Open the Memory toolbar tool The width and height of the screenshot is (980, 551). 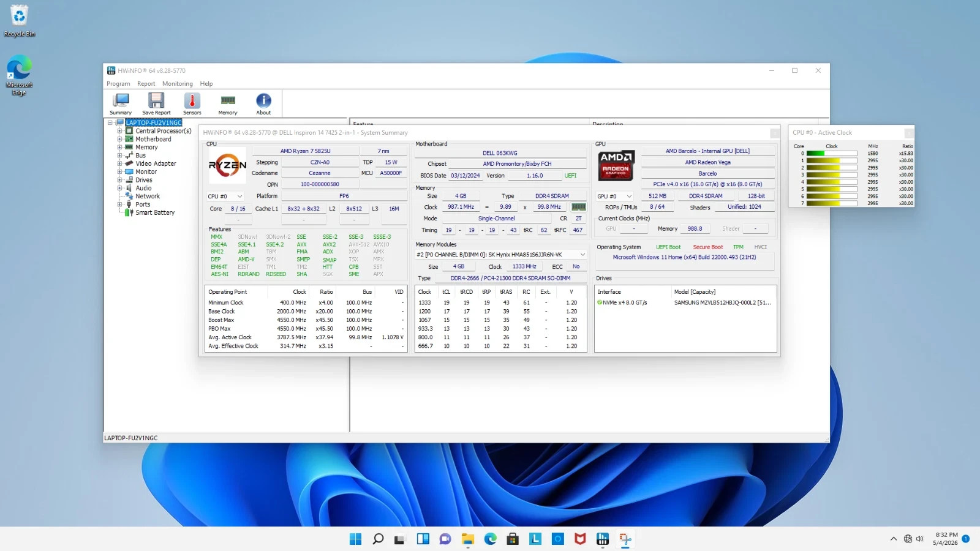tap(228, 103)
